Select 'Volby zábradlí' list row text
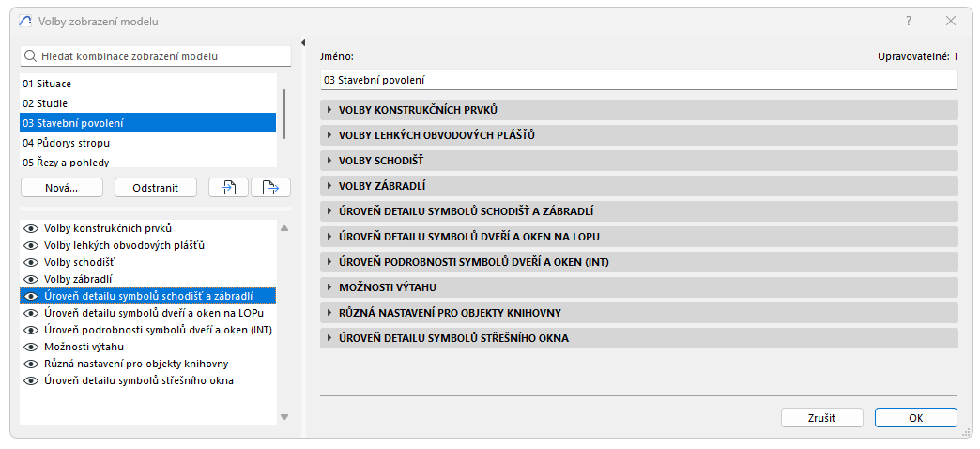Image resolution: width=980 pixels, height=449 pixels. 78,280
